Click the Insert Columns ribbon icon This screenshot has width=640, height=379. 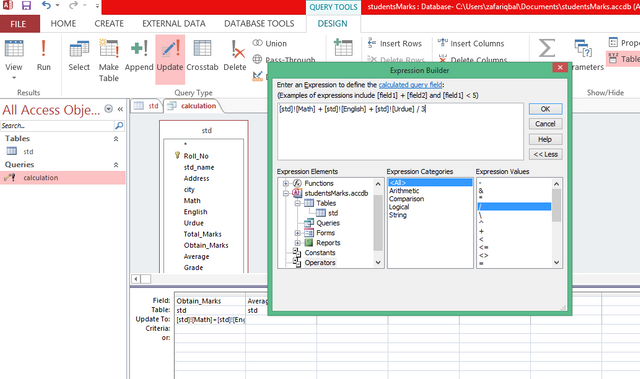[x=442, y=42]
